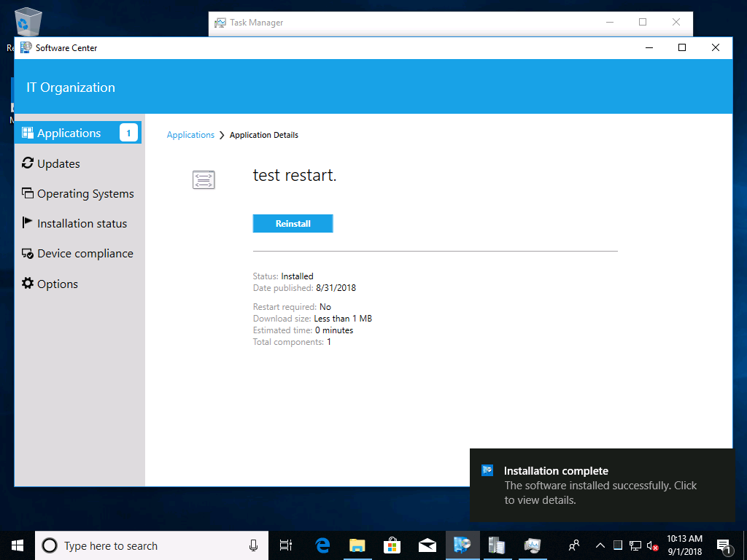Open Task View from taskbar
Image resolution: width=747 pixels, height=560 pixels.
[x=286, y=545]
